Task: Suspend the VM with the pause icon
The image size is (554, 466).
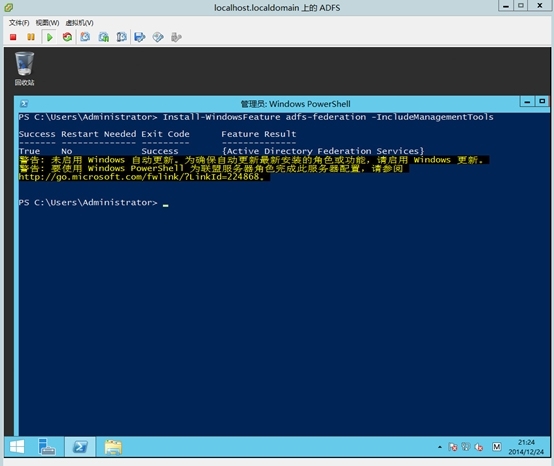Action: tap(31, 37)
